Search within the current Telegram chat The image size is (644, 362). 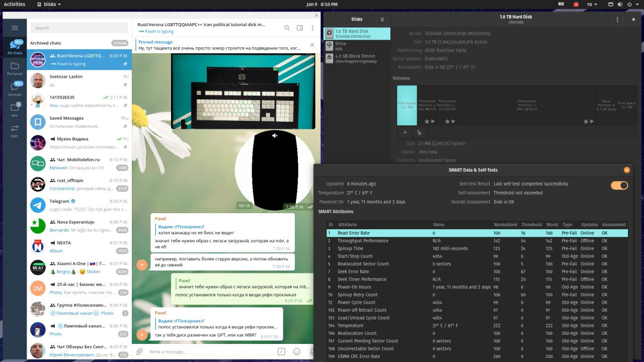[287, 28]
